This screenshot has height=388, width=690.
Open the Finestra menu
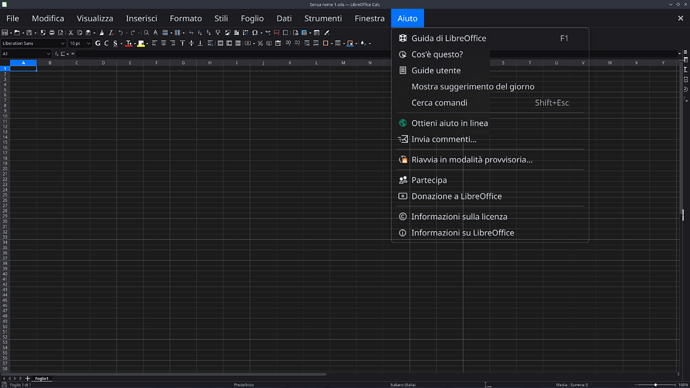point(370,18)
